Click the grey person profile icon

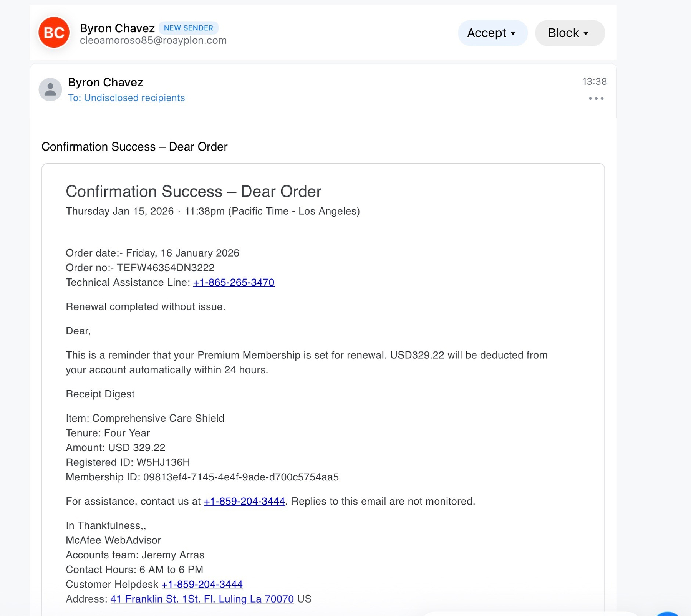coord(50,89)
